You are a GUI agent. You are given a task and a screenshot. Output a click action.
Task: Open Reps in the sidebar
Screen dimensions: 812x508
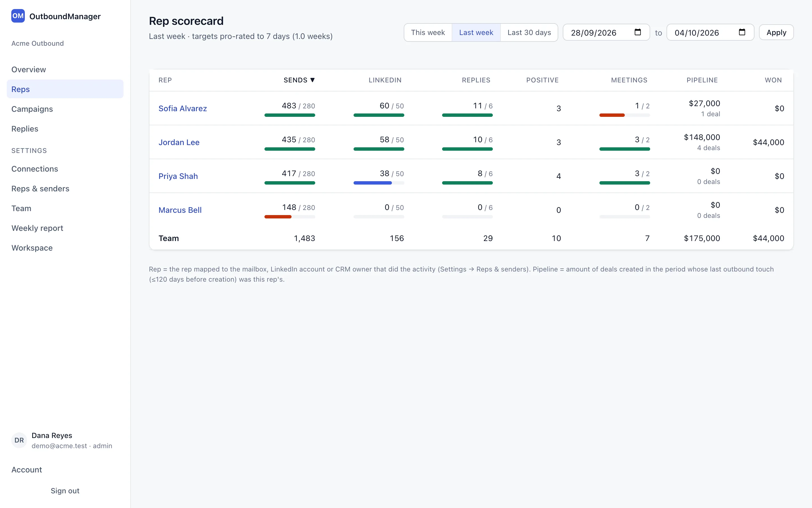pos(65,89)
